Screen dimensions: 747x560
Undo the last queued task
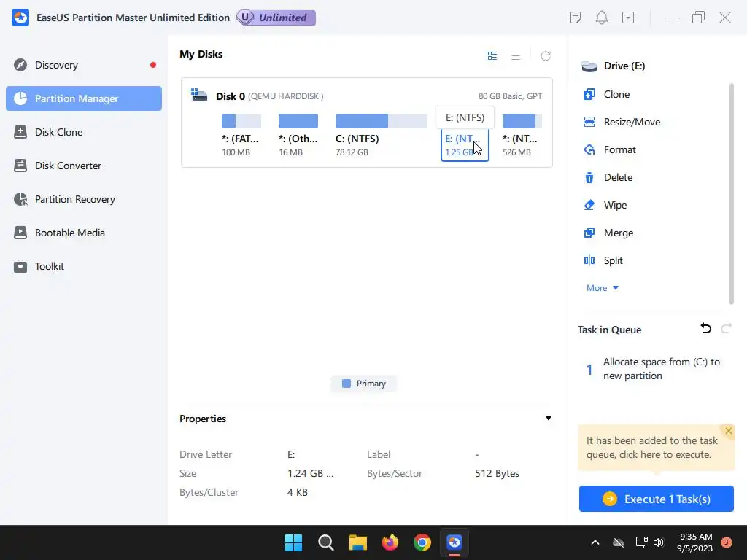[x=705, y=328]
